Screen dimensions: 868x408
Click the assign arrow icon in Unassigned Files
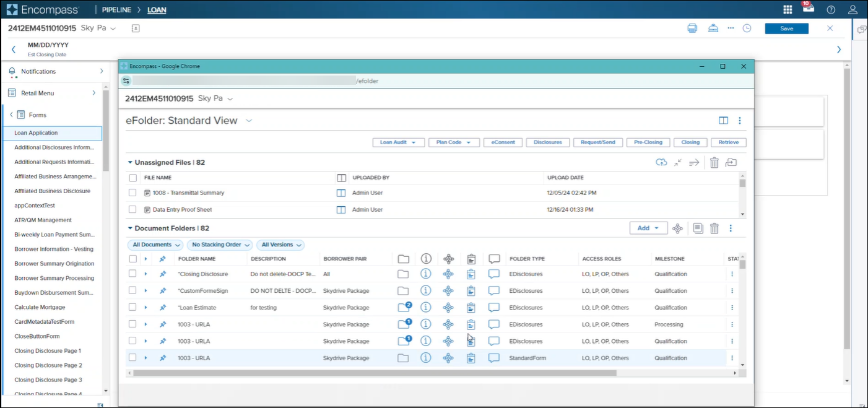coord(694,162)
